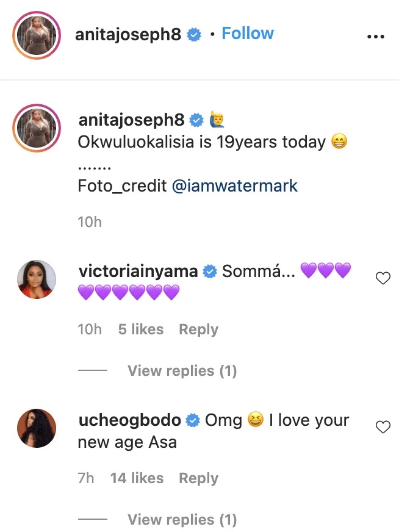
Task: Open the three-dots more options menu
Action: (376, 37)
